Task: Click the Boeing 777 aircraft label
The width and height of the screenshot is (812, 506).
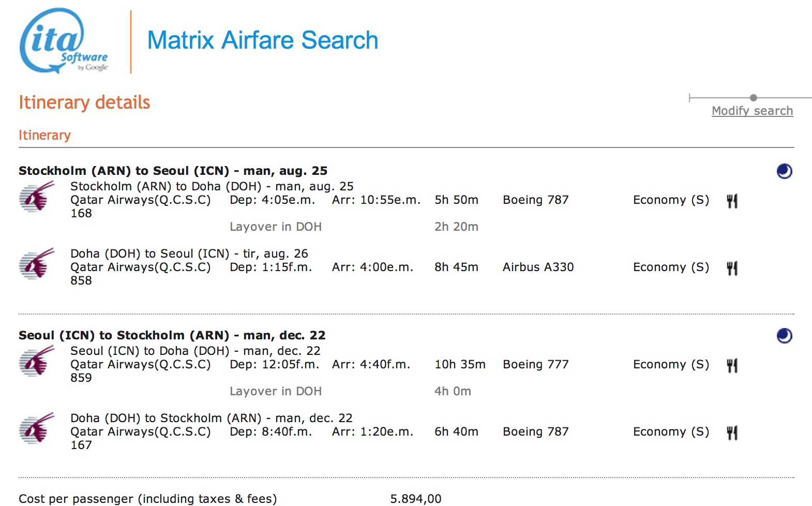Action: 535,364
